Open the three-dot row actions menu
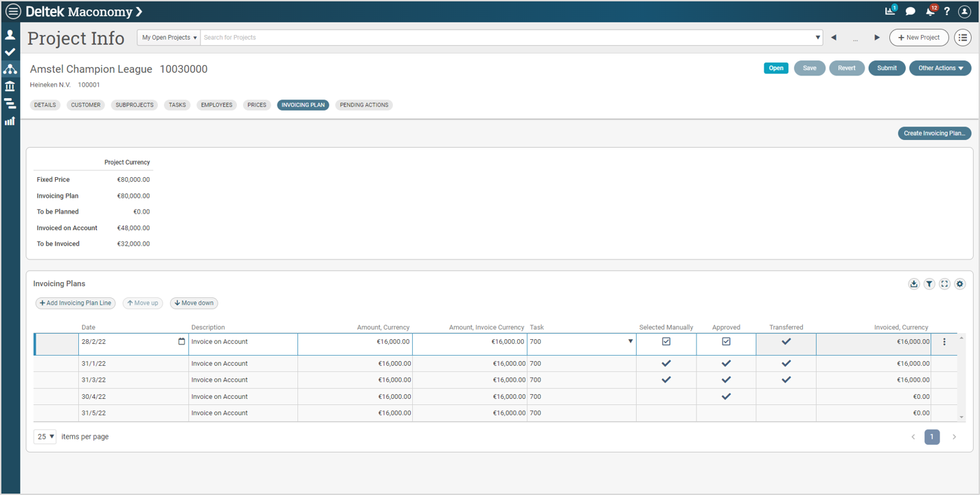 pyautogui.click(x=944, y=342)
